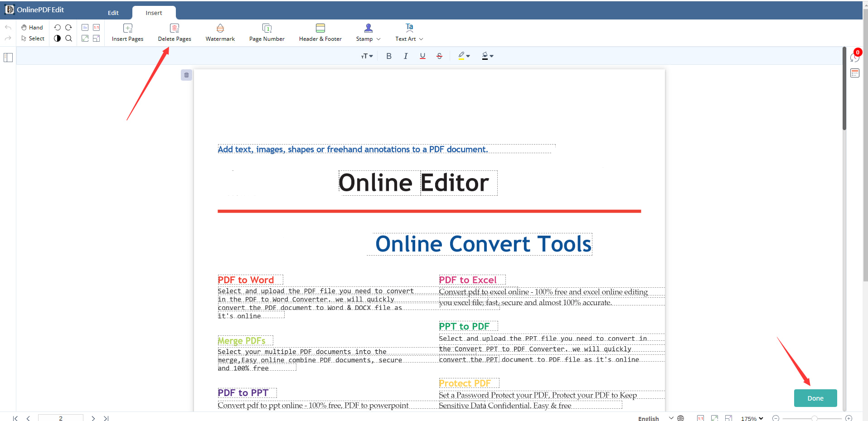Toggle italic text formatting
The height and width of the screenshot is (421, 868).
405,56
